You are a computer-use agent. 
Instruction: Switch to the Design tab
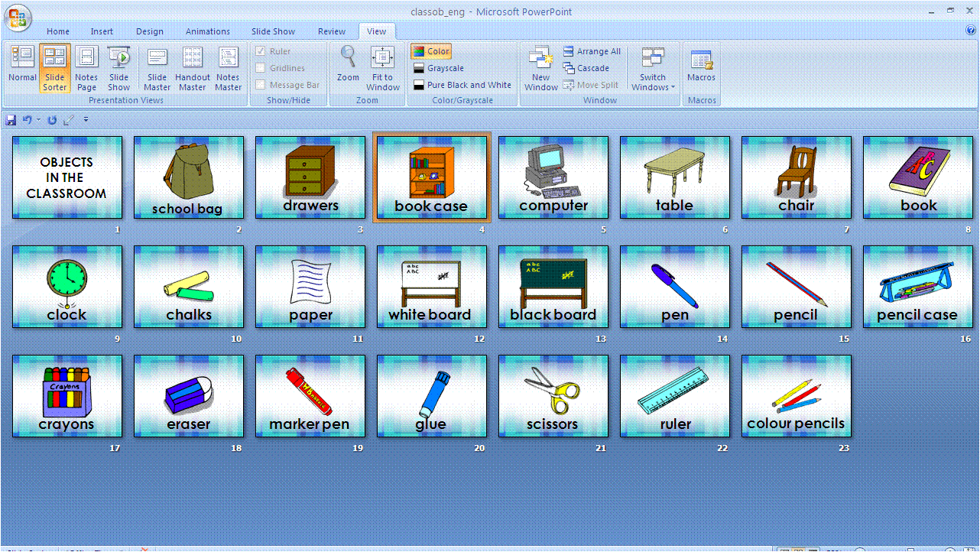click(x=150, y=31)
